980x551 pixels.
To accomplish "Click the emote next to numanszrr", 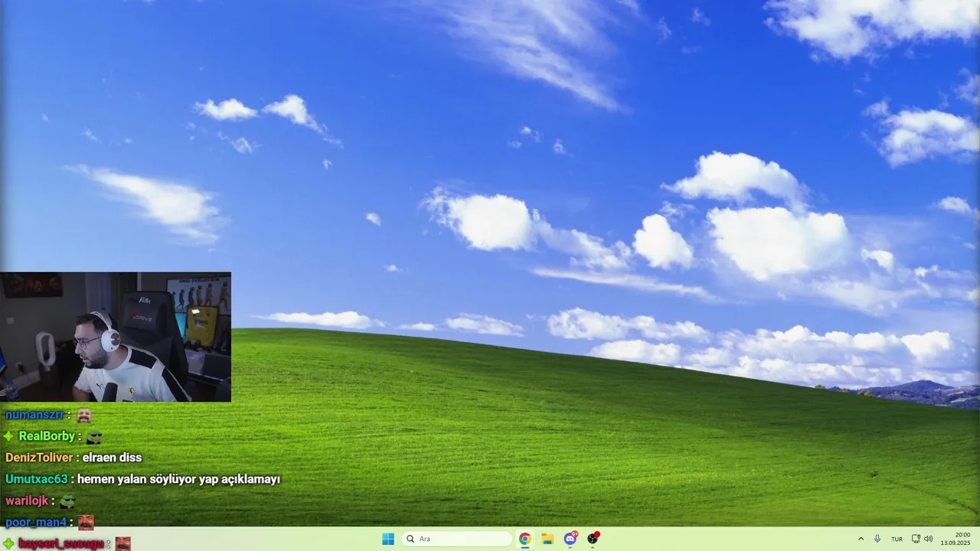I will 83,416.
